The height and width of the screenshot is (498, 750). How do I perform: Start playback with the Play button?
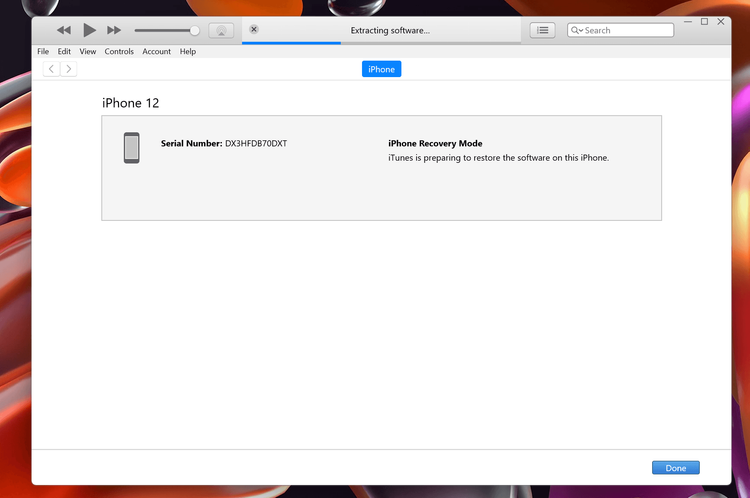(89, 30)
